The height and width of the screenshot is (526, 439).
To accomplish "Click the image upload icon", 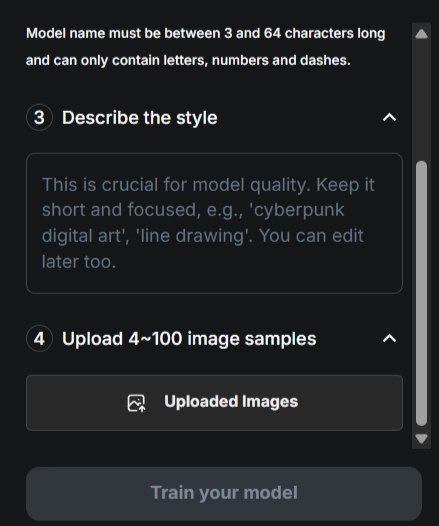I will 136,403.
